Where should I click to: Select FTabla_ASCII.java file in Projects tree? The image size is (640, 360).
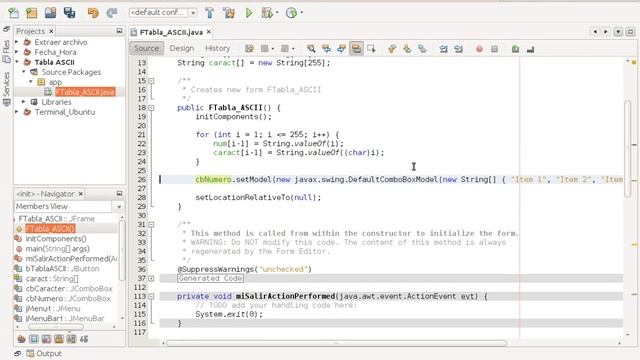85,92
